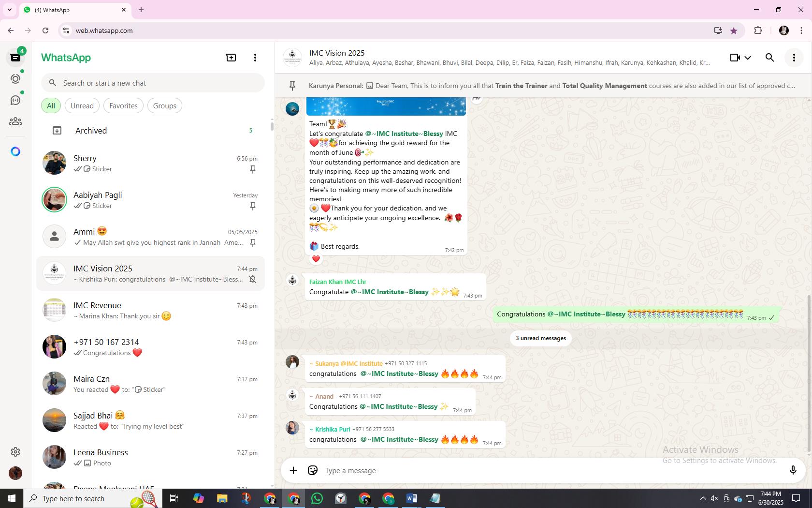Open the Leena Business chat

[151, 458]
